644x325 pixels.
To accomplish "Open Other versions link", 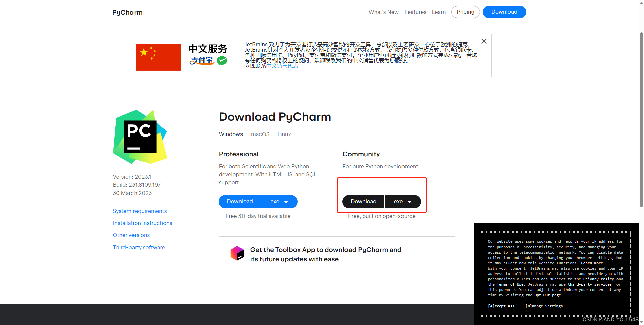I will [131, 235].
